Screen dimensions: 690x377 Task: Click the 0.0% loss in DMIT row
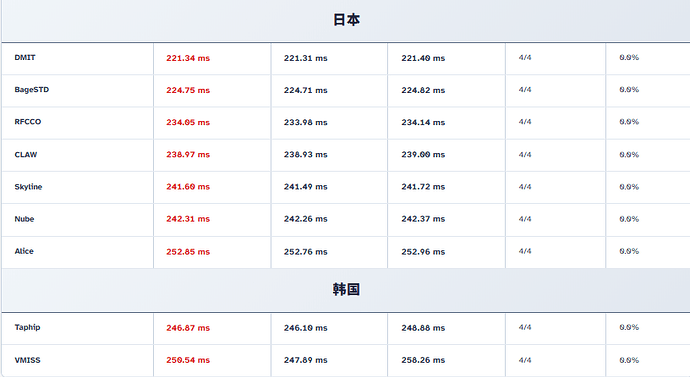629,58
